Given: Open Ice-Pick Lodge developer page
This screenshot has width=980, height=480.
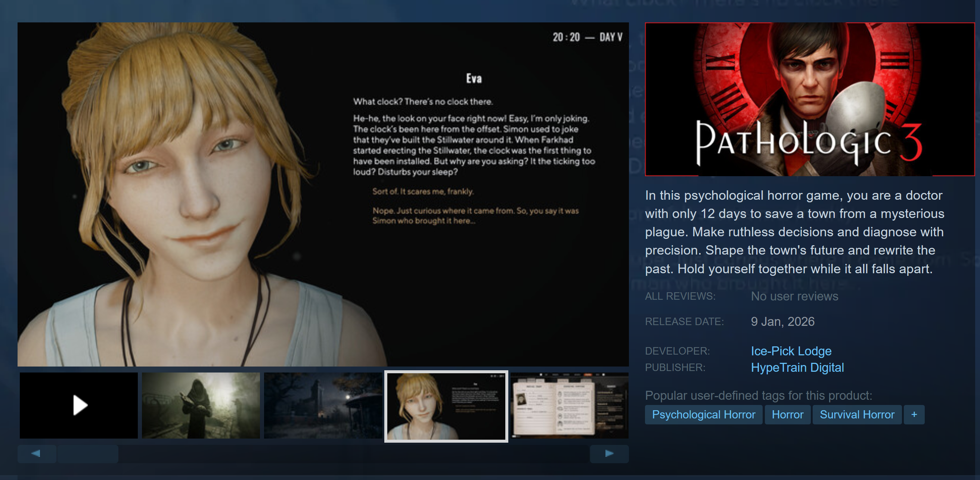Looking at the screenshot, I should point(791,351).
